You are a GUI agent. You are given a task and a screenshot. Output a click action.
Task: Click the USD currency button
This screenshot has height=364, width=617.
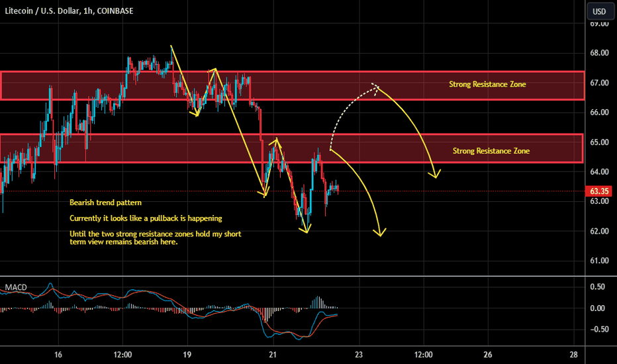click(599, 11)
